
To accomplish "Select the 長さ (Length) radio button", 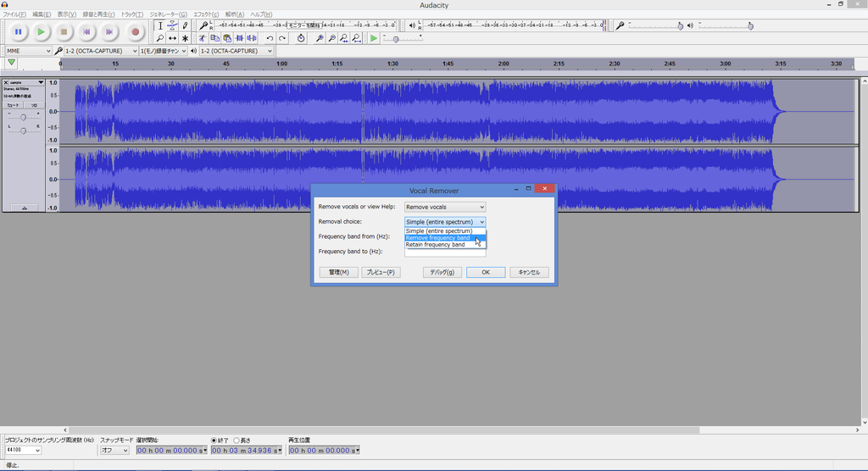I will point(236,441).
